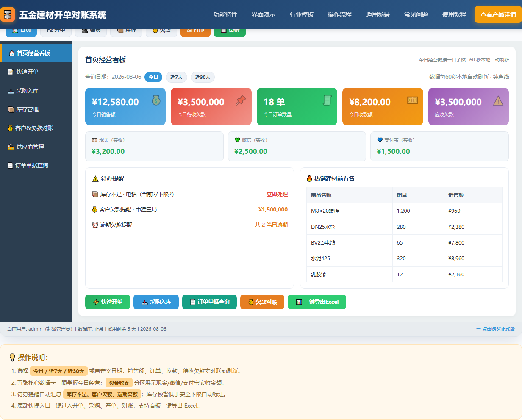This screenshot has width=522, height=420.
Task: Open 客户&欠款对账 sidebar item
Action: (x=36, y=128)
